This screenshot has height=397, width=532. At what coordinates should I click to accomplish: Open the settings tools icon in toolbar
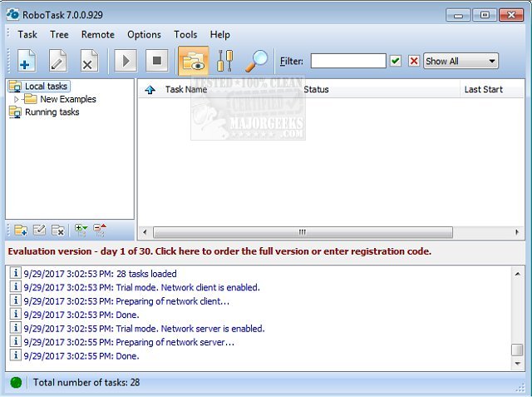[x=225, y=61]
